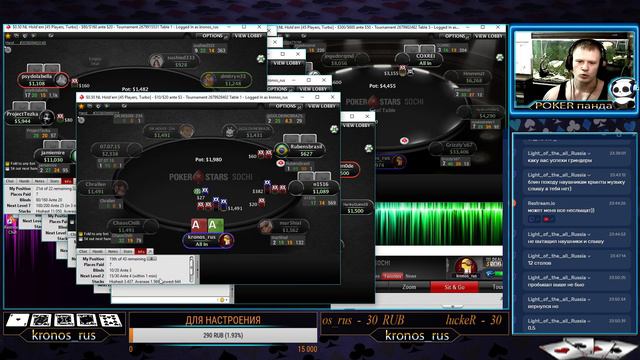Switch to the Stats tab in the front table window

click(128, 251)
